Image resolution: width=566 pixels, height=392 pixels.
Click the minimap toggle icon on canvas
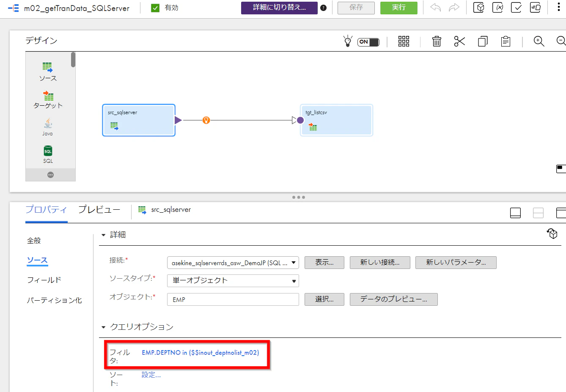[561, 169]
